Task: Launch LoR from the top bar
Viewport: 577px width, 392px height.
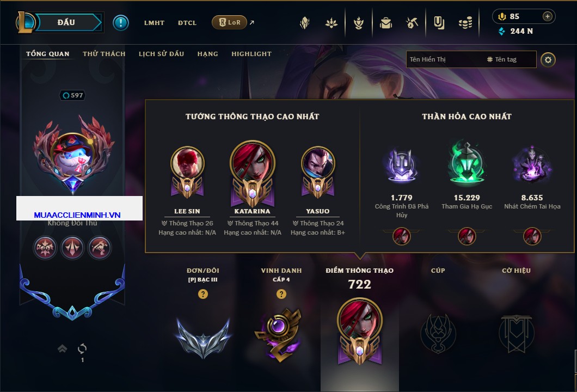Action: [x=230, y=22]
